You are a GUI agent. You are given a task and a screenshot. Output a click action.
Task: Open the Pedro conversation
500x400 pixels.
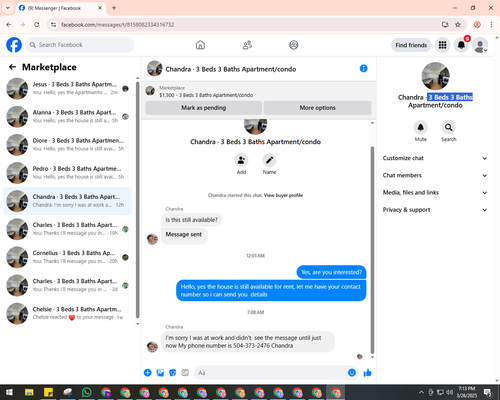point(67,173)
